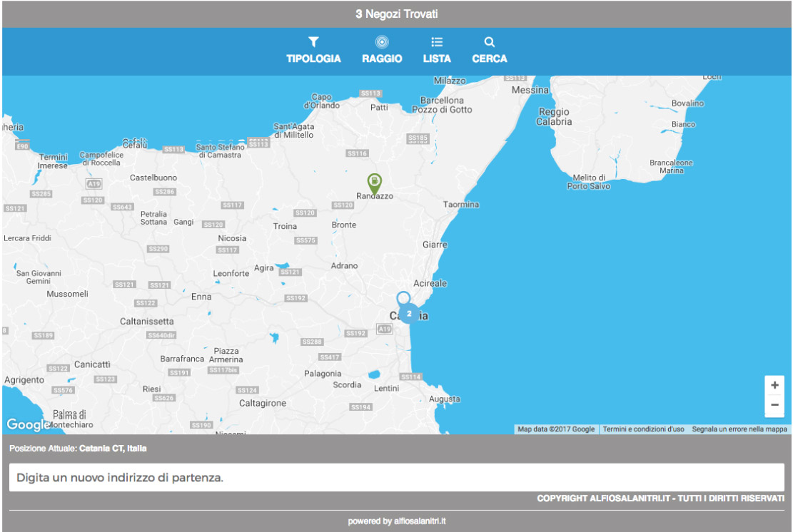
Task: Click the Google logo on the map
Action: (x=28, y=424)
